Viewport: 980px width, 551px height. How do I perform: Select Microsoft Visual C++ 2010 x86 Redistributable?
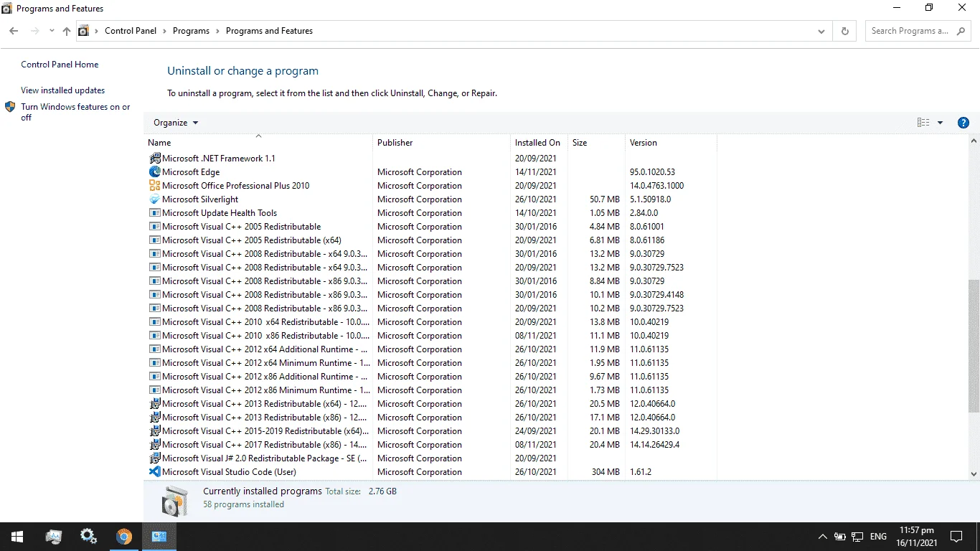coord(432,336)
